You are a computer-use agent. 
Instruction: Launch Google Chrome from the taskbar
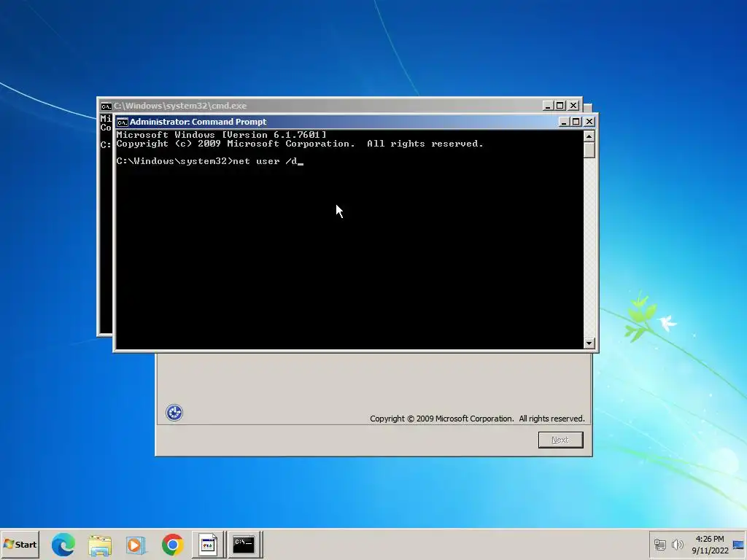point(172,545)
